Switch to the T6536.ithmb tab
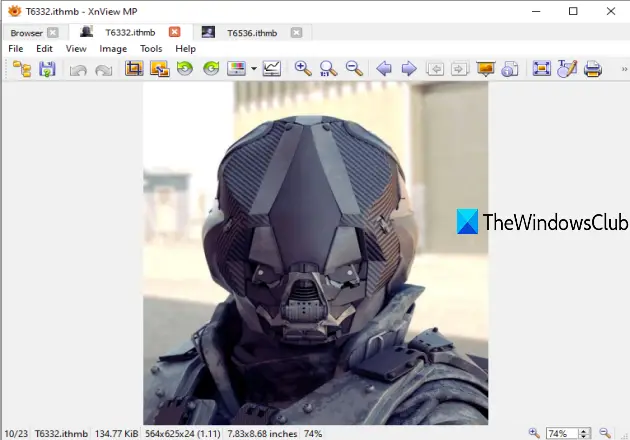Viewport: 630px width, 440px height. click(x=252, y=33)
